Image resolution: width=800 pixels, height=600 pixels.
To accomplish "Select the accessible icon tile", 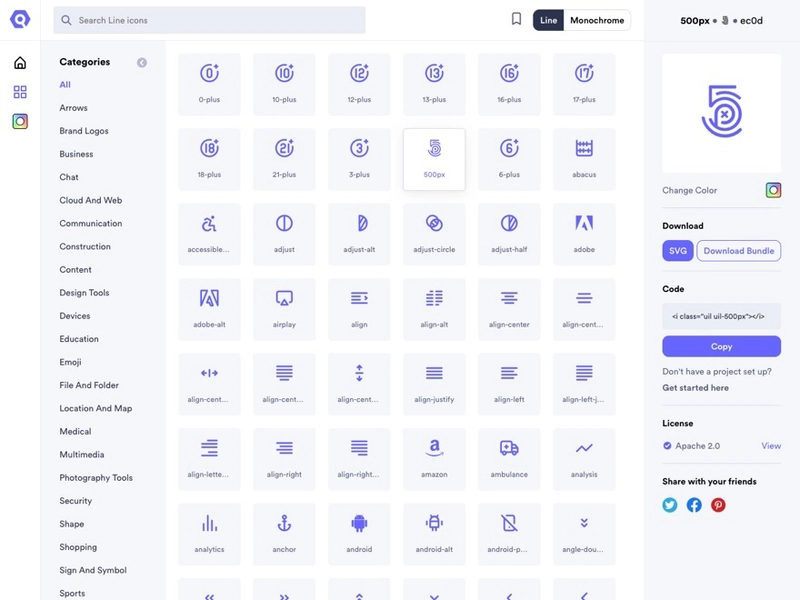I will pos(209,234).
